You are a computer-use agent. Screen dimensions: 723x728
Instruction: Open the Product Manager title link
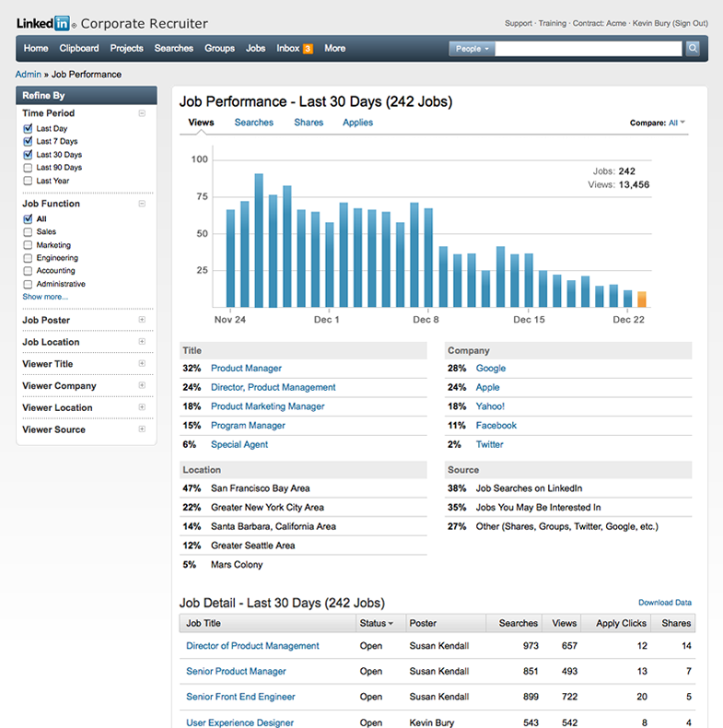pos(246,369)
